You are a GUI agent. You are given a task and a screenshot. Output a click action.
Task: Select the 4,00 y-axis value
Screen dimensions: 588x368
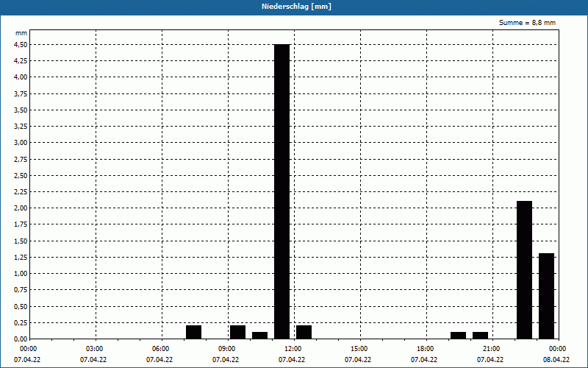21,77
